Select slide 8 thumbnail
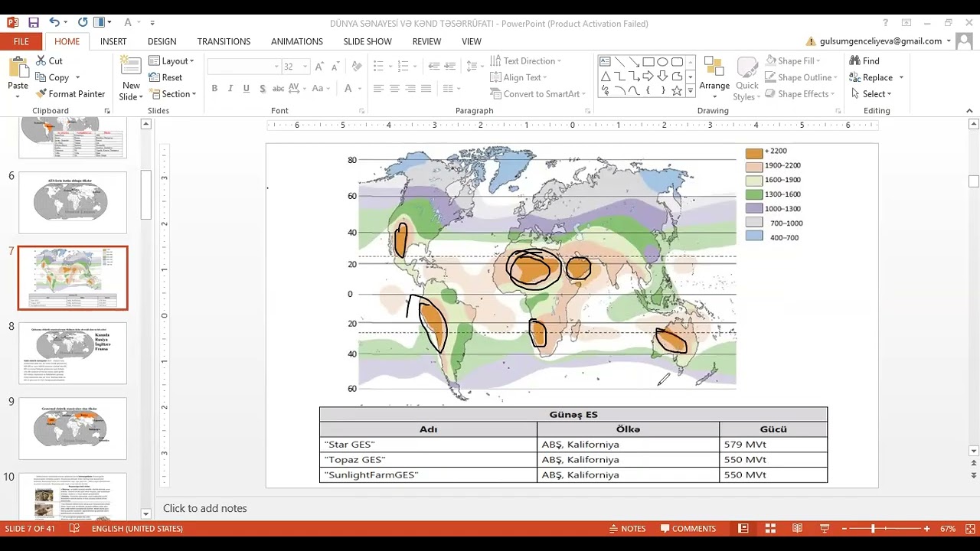980x551 pixels. [73, 353]
